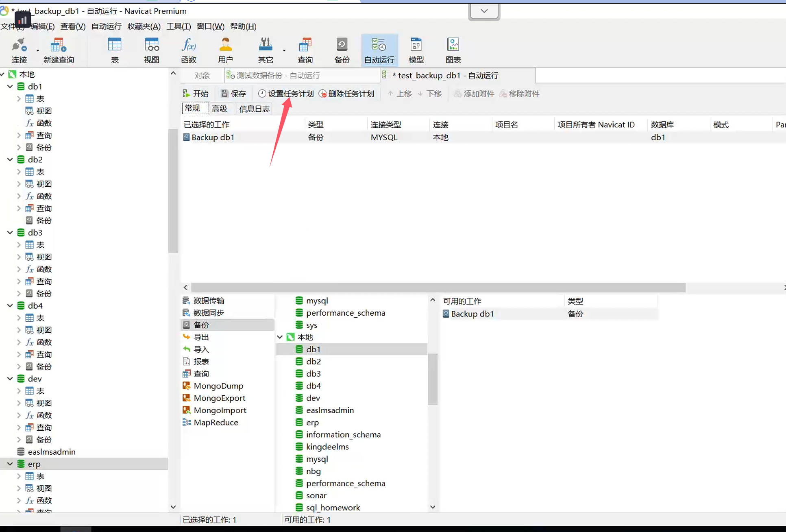Open the Query (查询) toolbar icon
Image resolution: width=786 pixels, height=532 pixels.
[305, 50]
